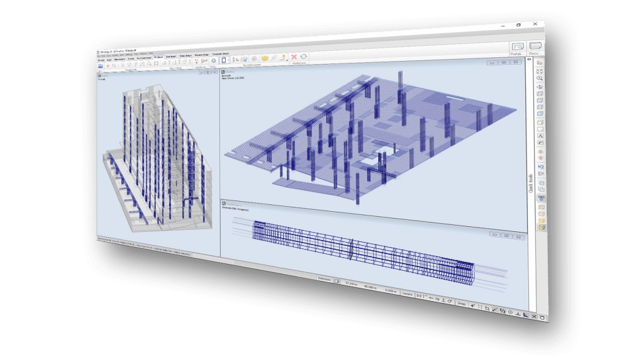644x362 pixels.
Task: Open the blue surface reinforcement dropdown
Action: 225,60
